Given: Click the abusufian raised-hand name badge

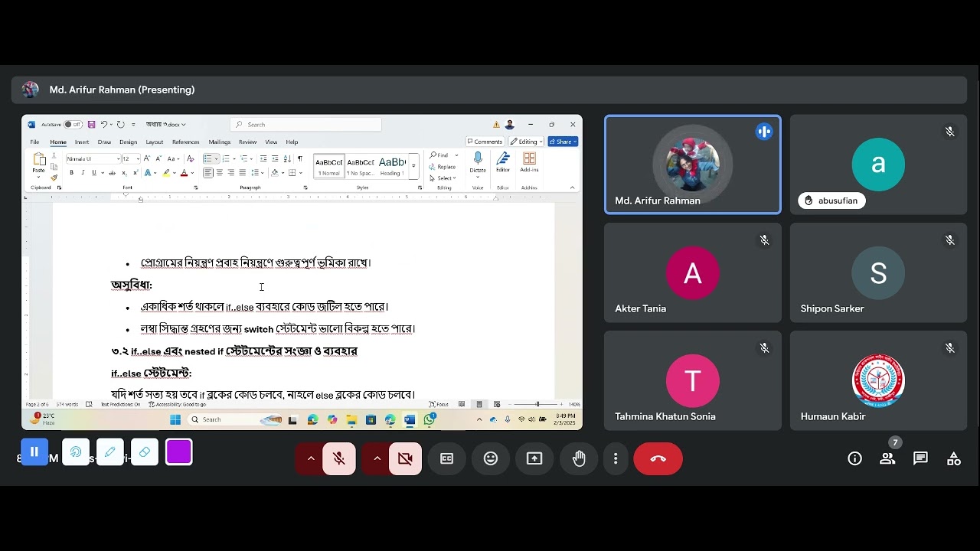Looking at the screenshot, I should coord(832,201).
